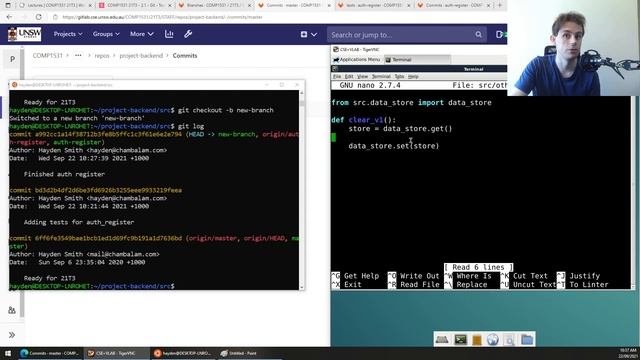The image size is (640, 360).
Task: Click repos in the breadcrumb
Action: tap(102, 56)
